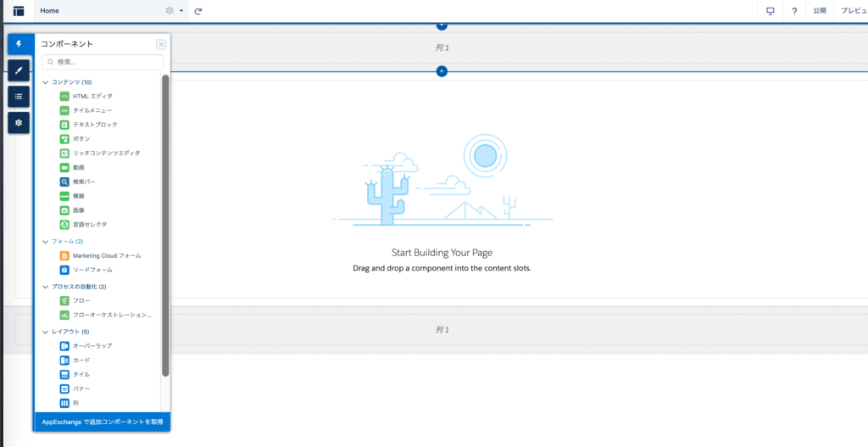Collapse the レイアウト (5) section
868x447 pixels.
(46, 332)
